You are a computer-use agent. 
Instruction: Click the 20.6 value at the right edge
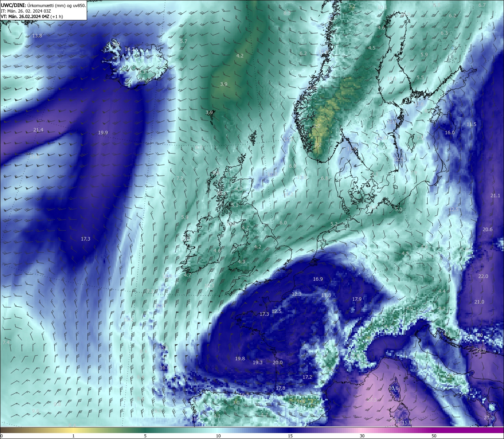[487, 230]
